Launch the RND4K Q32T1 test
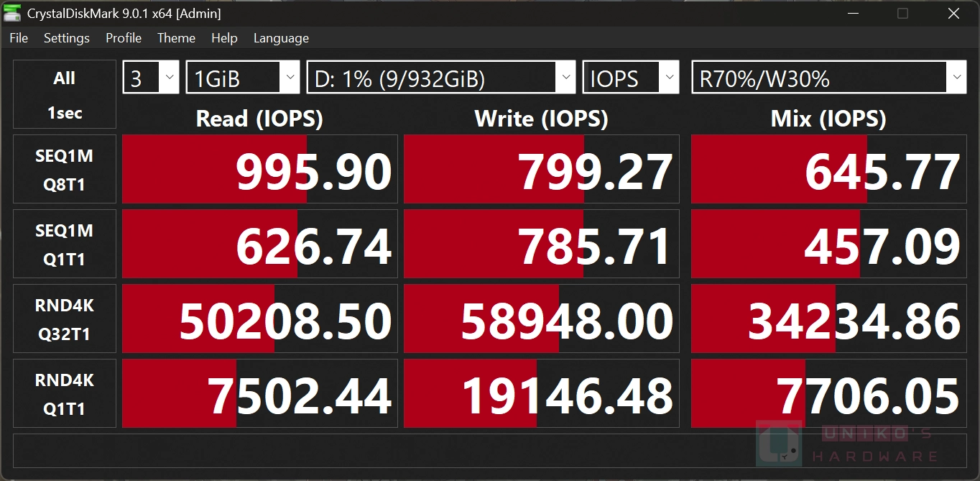The height and width of the screenshot is (481, 980). pos(65,319)
